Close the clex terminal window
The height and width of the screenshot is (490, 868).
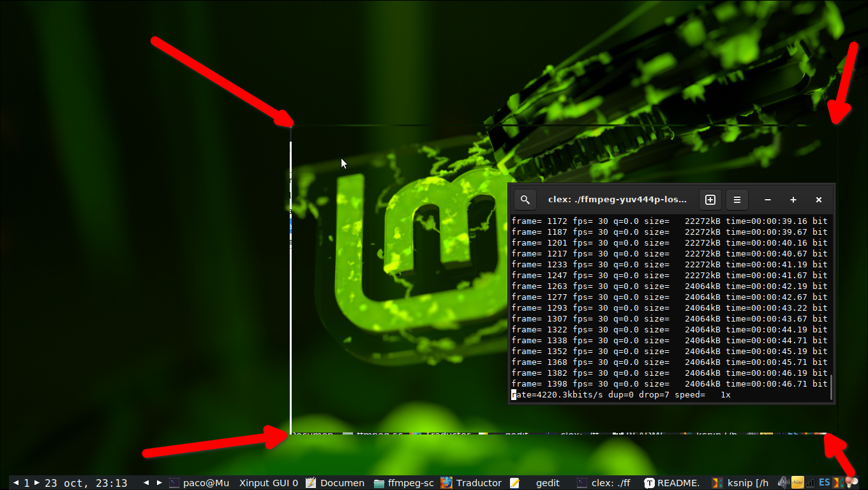tap(819, 200)
